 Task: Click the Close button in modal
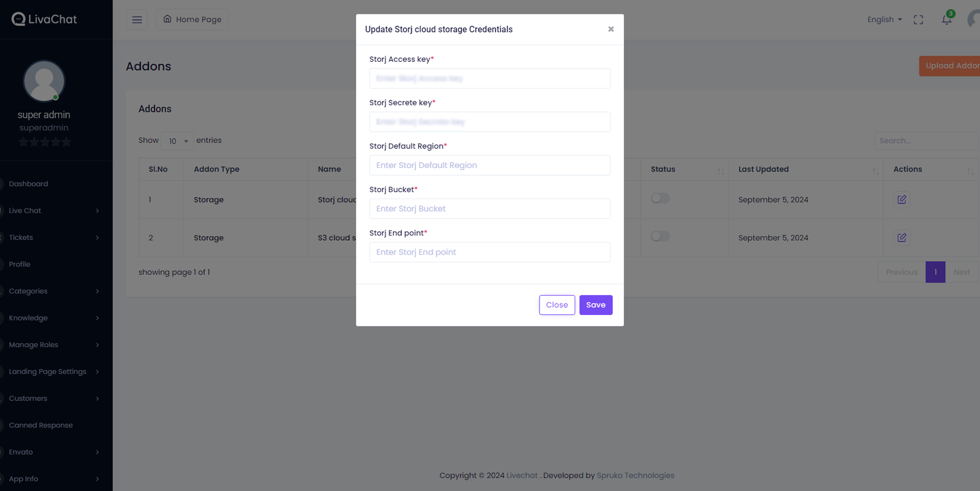coord(556,305)
